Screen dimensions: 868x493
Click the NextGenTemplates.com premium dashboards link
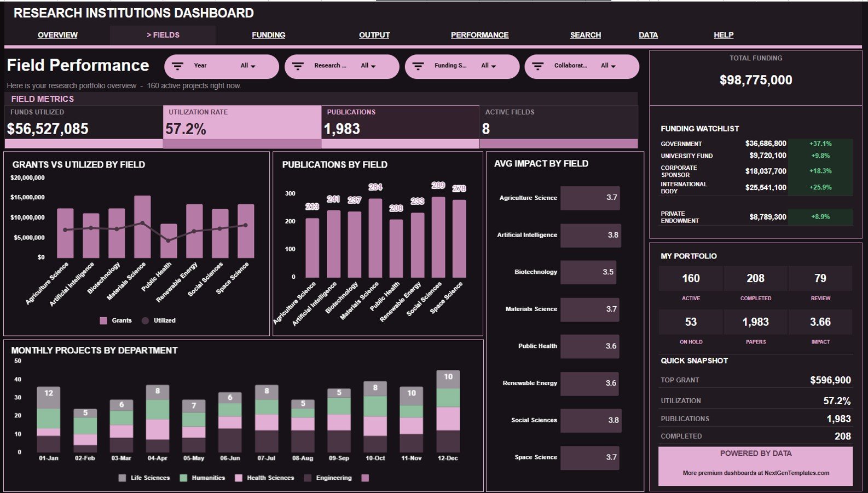coord(756,473)
